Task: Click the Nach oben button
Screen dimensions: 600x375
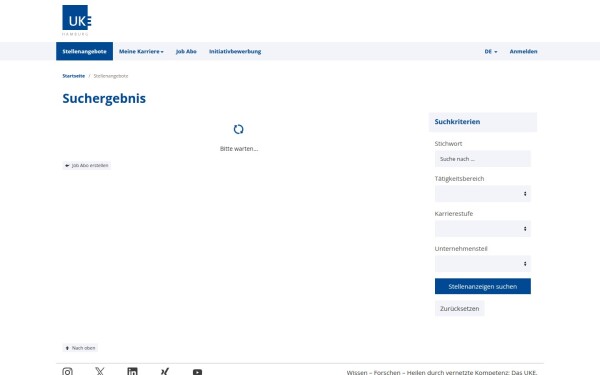Action: click(80, 348)
